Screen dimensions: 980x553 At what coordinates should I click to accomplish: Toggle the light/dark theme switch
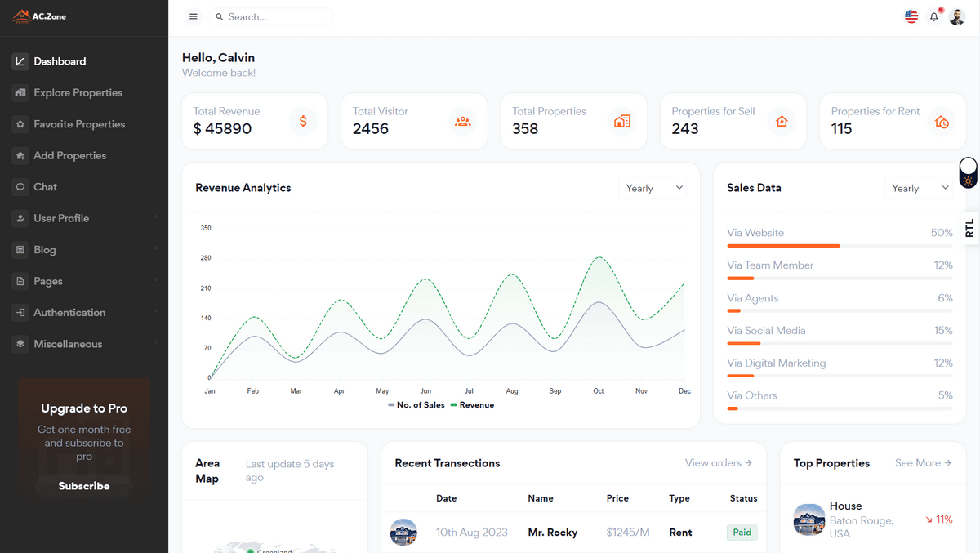pyautogui.click(x=968, y=173)
